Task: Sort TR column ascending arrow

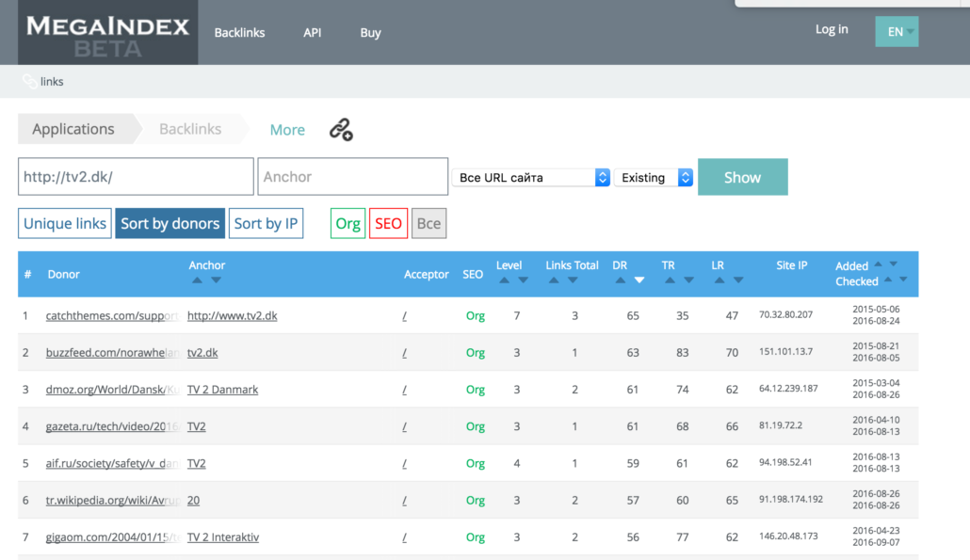Action: tap(670, 280)
